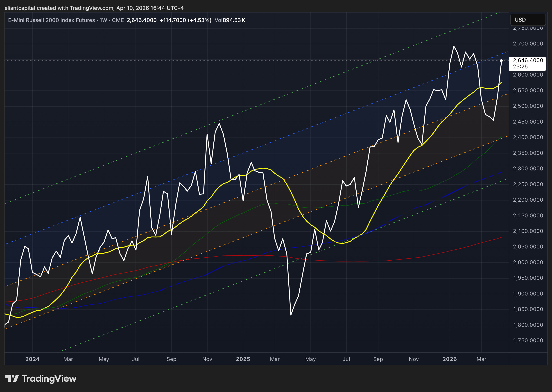Click the 2026 year label on time axis

coord(449,359)
